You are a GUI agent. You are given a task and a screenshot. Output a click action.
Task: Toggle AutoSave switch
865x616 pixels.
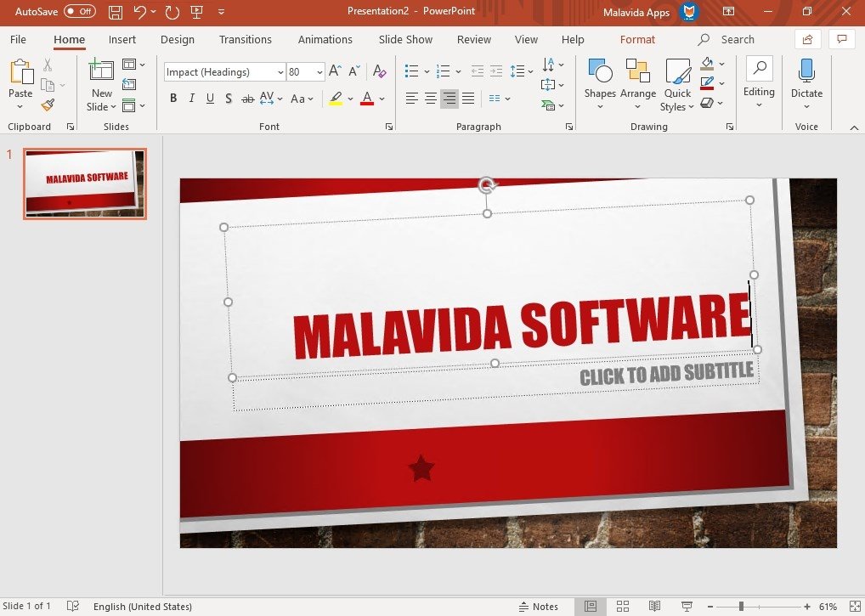pyautogui.click(x=79, y=12)
